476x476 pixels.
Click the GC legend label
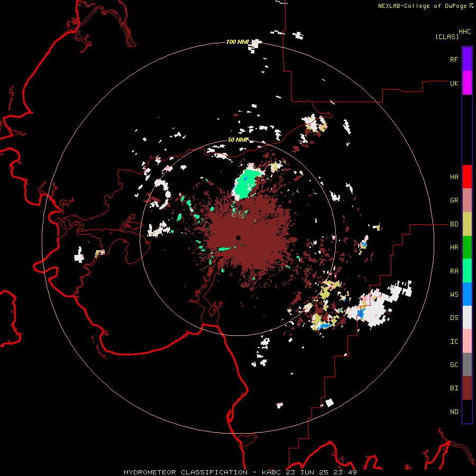[x=454, y=365]
